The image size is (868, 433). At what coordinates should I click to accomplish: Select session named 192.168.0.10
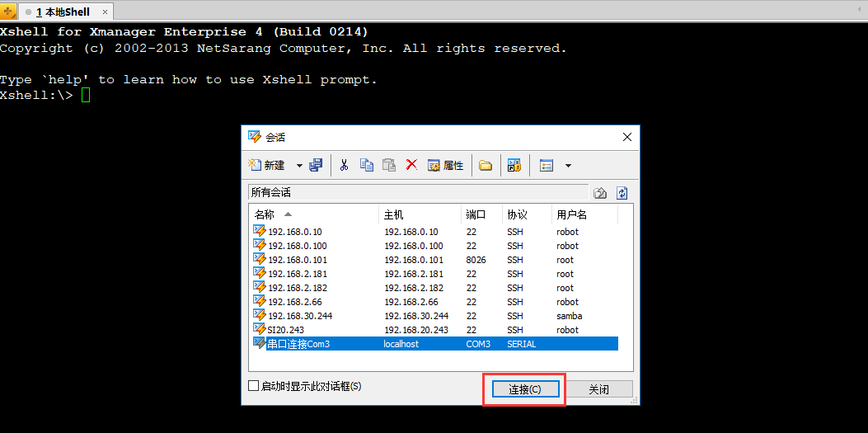tap(294, 232)
